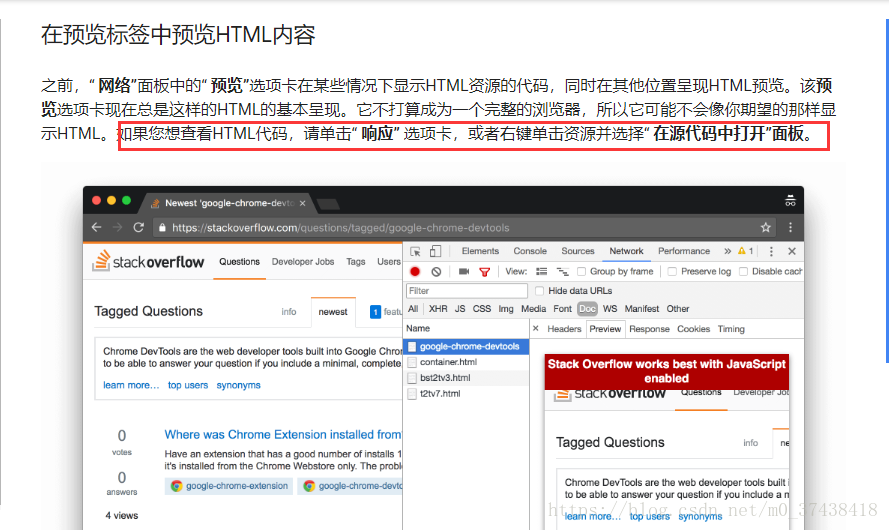Screen dimensions: 889x530
Task: Filter requests by Doc type
Action: (x=587, y=309)
